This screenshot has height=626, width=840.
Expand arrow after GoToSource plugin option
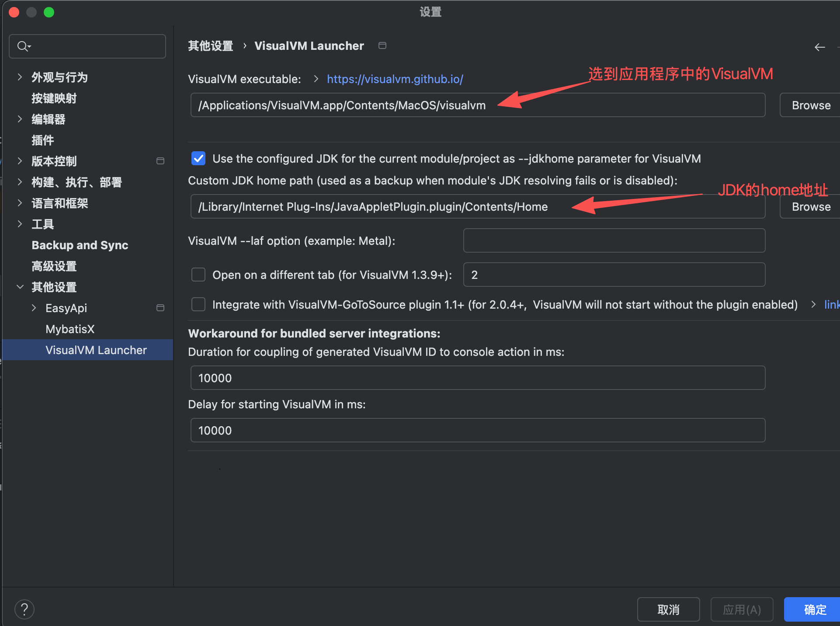pyautogui.click(x=813, y=304)
